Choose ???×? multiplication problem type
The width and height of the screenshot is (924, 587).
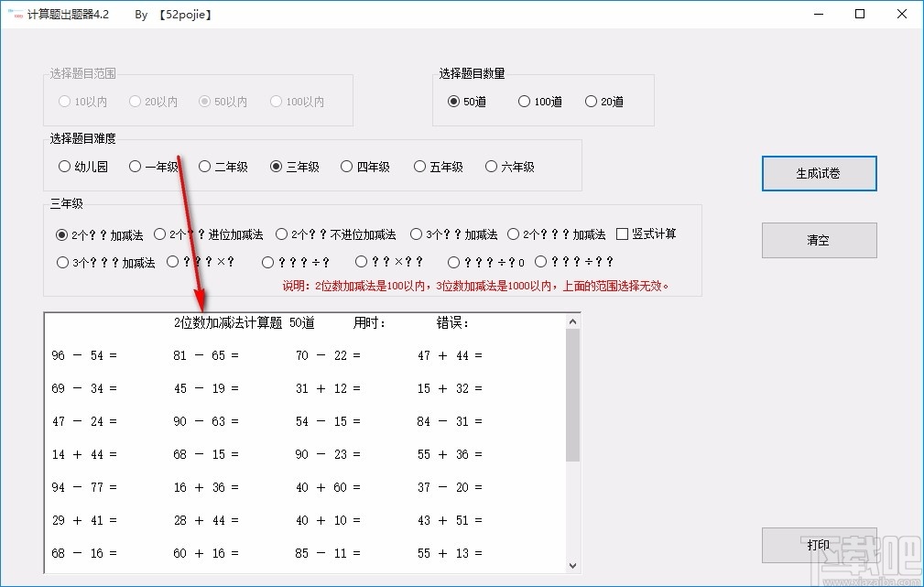click(x=172, y=261)
